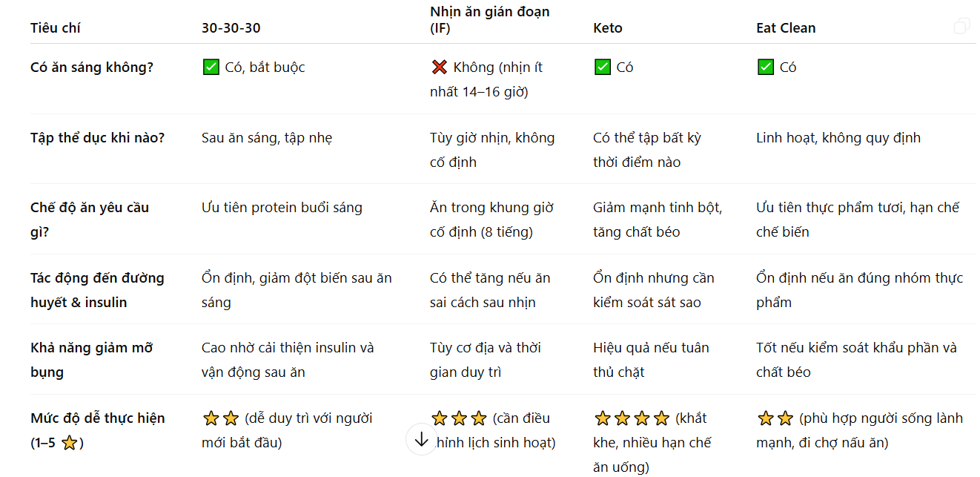Click the star emoji in the '(1–5 ⭐)' label
Image resolution: width=980 pixels, height=477 pixels.
pos(69,444)
